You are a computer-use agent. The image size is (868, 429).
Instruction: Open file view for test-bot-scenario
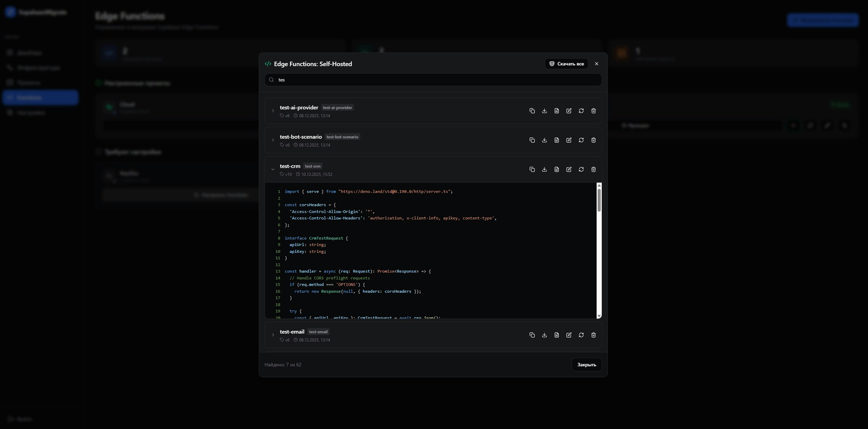pos(556,140)
